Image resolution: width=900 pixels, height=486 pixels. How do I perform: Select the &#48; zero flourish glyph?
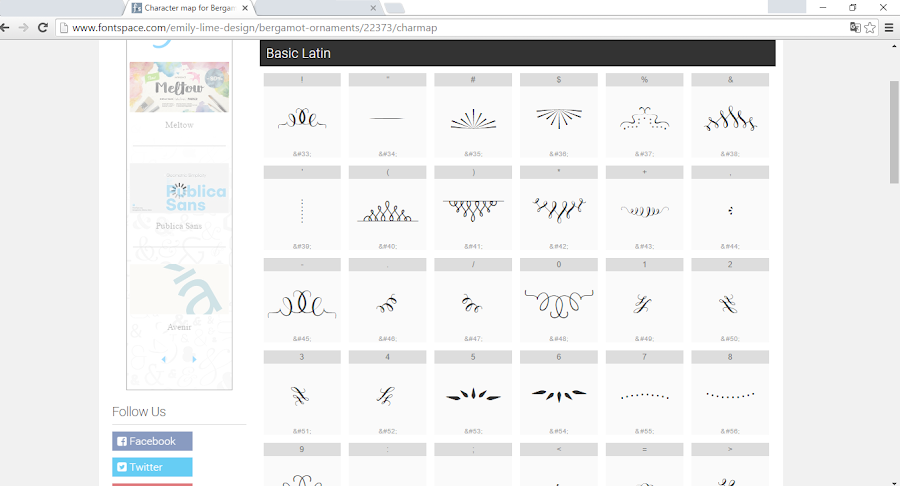pos(558,304)
